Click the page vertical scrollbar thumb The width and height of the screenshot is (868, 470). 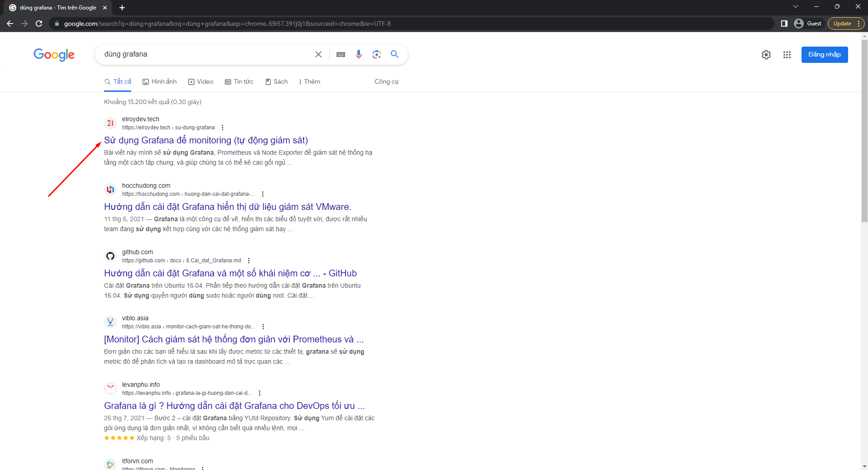[x=864, y=131]
